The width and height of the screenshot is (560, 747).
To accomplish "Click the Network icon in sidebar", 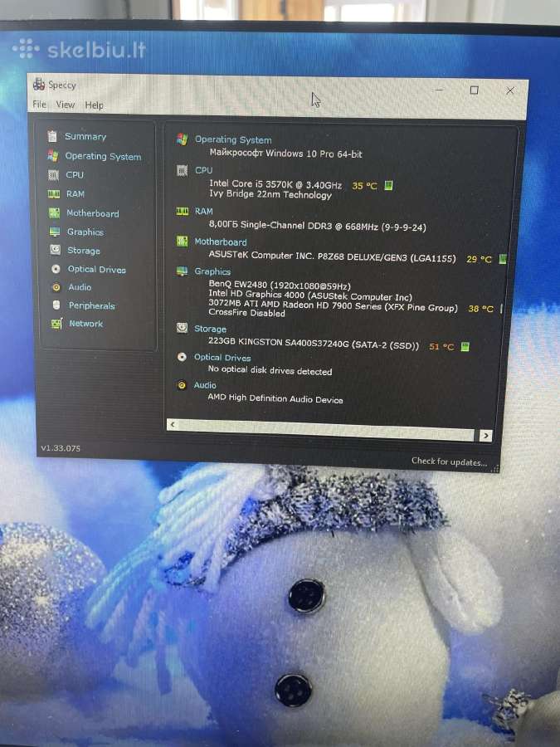I will point(56,324).
